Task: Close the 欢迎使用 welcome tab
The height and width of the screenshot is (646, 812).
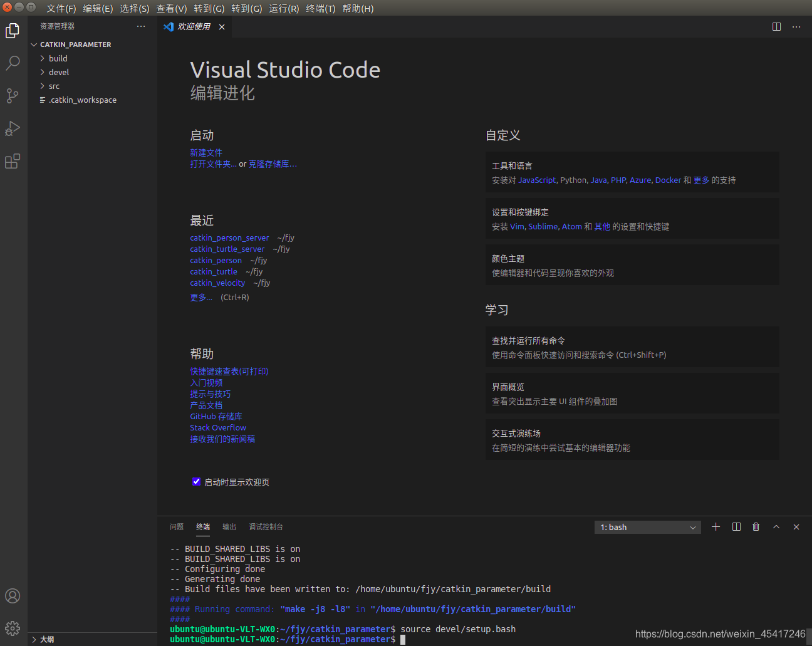Action: click(x=222, y=27)
